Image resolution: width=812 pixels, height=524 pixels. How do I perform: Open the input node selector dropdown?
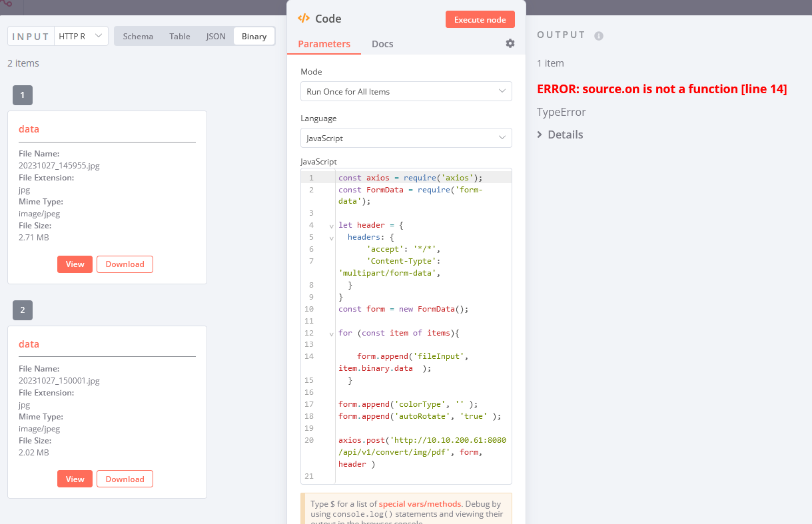pos(81,36)
